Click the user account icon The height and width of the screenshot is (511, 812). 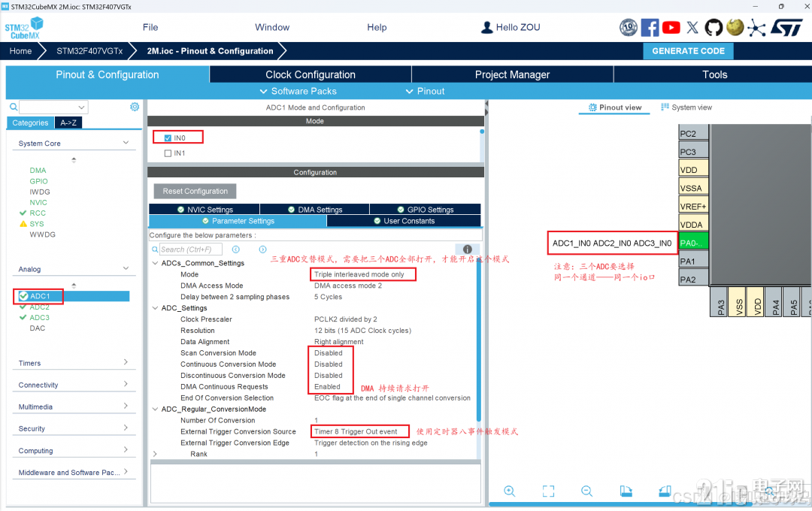click(x=486, y=28)
